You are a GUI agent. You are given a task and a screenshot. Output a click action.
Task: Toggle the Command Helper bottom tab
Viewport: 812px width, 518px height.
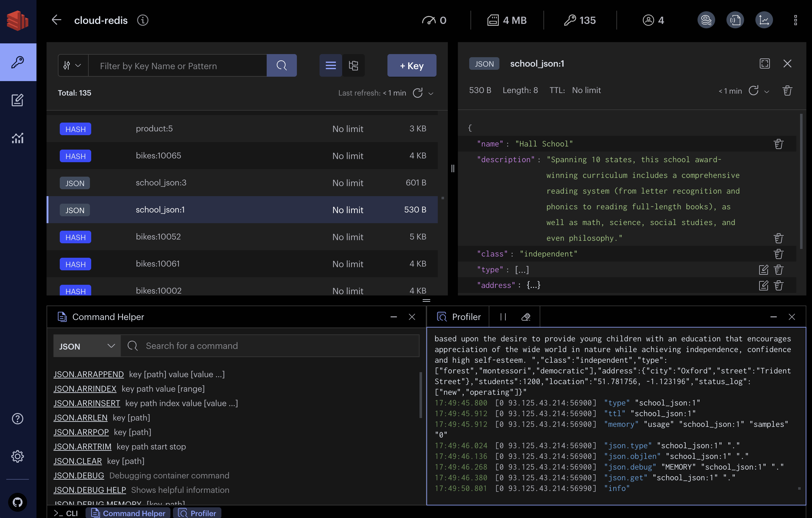(129, 513)
